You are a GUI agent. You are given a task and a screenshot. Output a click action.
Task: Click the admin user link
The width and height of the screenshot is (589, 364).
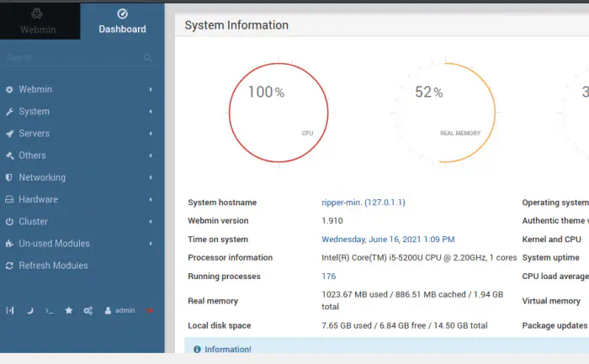click(119, 310)
